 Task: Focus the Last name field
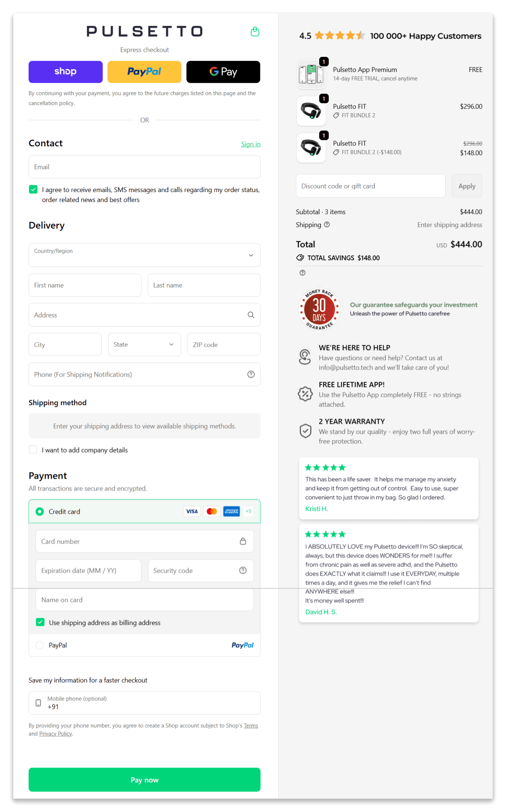pyautogui.click(x=204, y=285)
